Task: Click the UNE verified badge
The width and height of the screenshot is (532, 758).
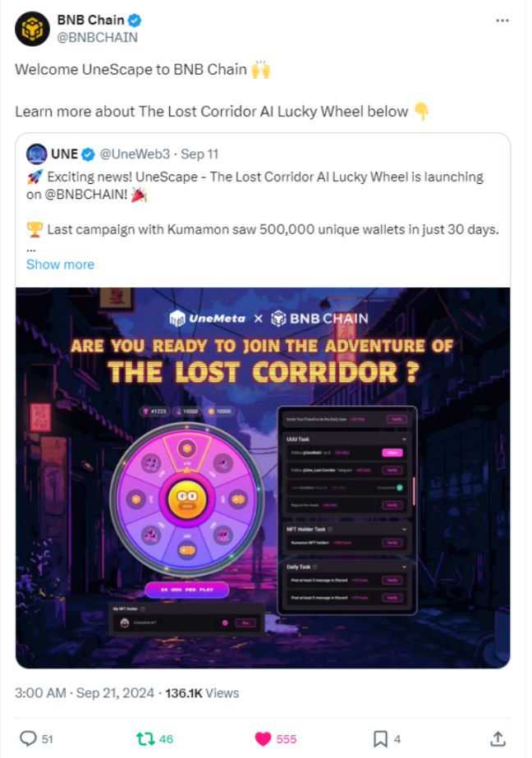Action: (86, 154)
